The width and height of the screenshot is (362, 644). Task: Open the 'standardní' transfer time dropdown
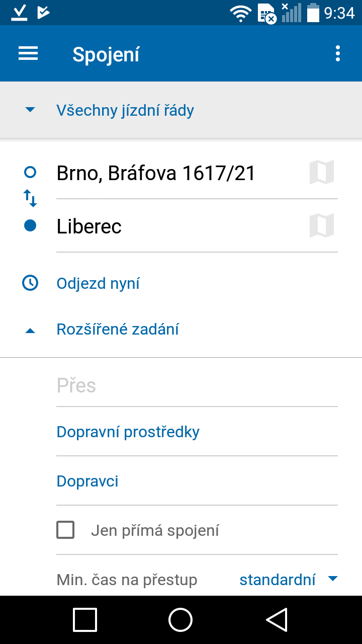point(288,580)
